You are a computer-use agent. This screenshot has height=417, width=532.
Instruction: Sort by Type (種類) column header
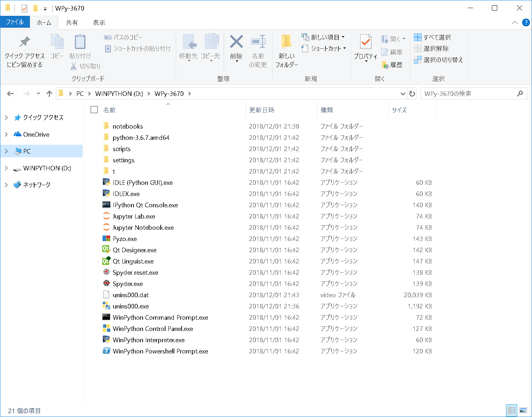[x=326, y=110]
